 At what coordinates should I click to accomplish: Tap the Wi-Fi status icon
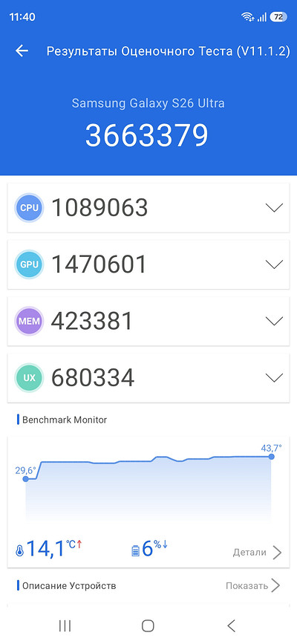[x=247, y=17]
